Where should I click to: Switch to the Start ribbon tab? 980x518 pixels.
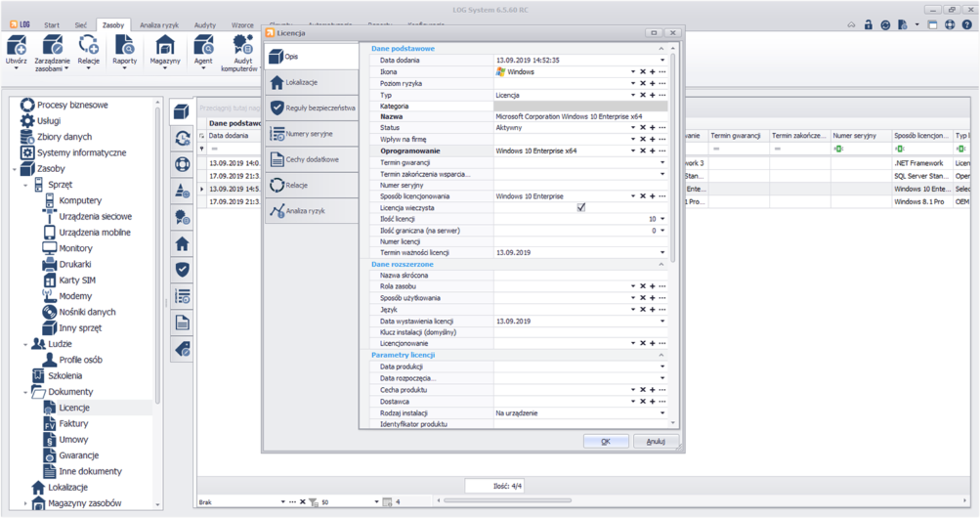(51, 25)
